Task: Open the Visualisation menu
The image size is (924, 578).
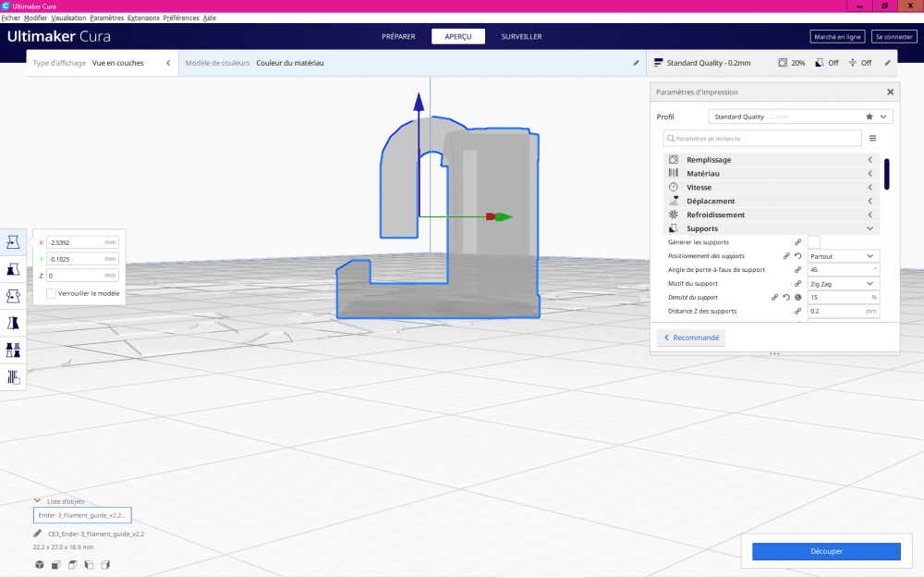Action: [68, 18]
